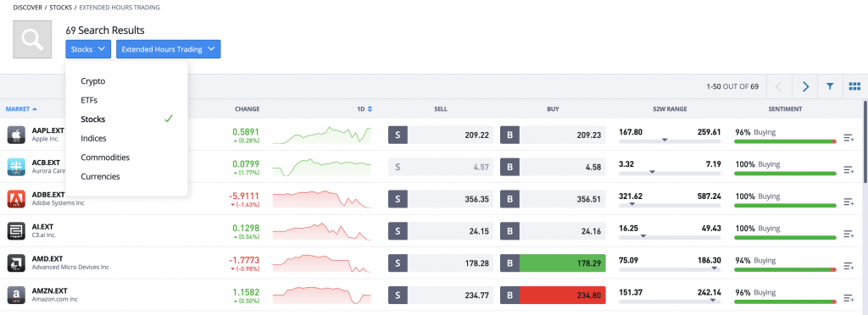The image size is (868, 315).
Task: Click the AMZN.EXT market name
Action: pyautogui.click(x=49, y=290)
